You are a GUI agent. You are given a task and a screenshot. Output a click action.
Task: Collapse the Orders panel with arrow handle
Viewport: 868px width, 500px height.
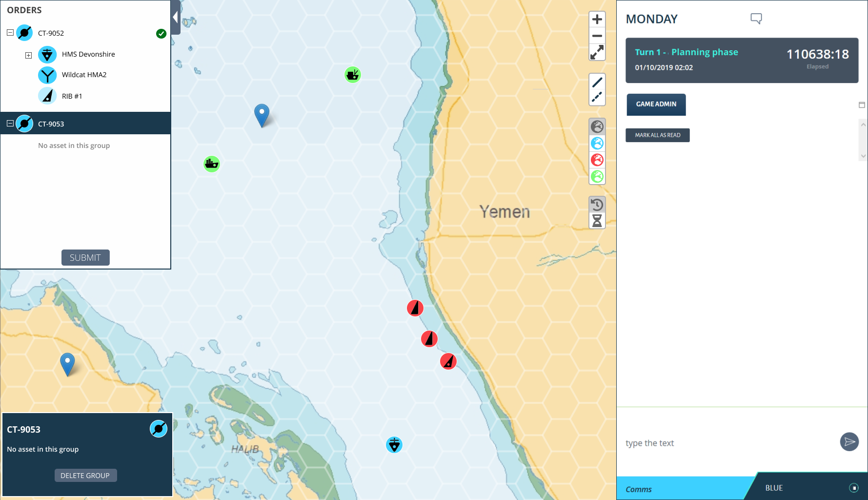tap(176, 18)
